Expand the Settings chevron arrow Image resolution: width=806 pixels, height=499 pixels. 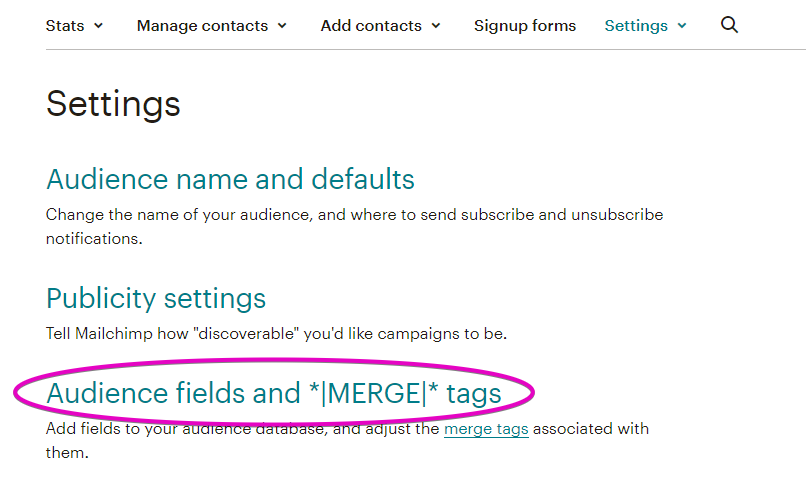coord(682,26)
